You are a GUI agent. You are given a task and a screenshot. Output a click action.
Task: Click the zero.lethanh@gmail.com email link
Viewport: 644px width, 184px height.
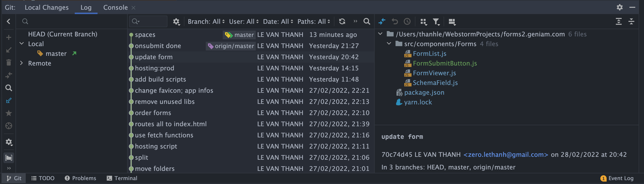(x=506, y=155)
